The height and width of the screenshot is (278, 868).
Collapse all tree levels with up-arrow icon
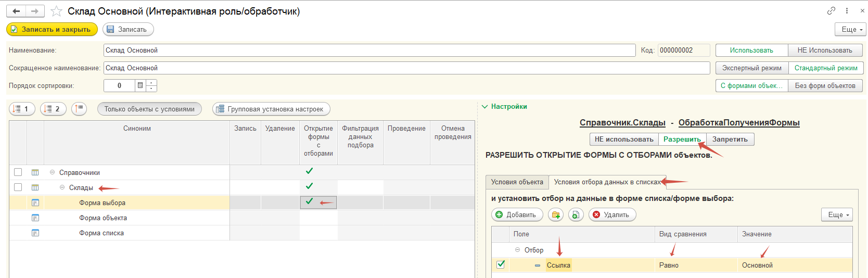coord(79,109)
